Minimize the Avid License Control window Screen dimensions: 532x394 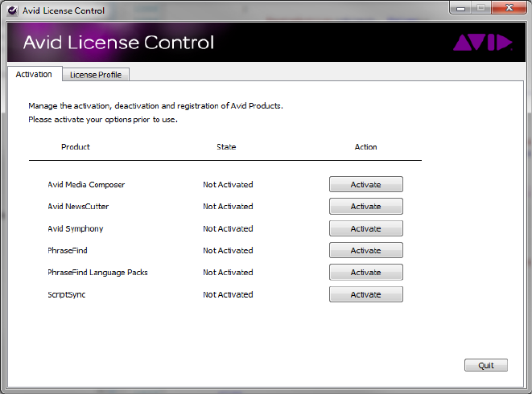pyautogui.click(x=460, y=8)
